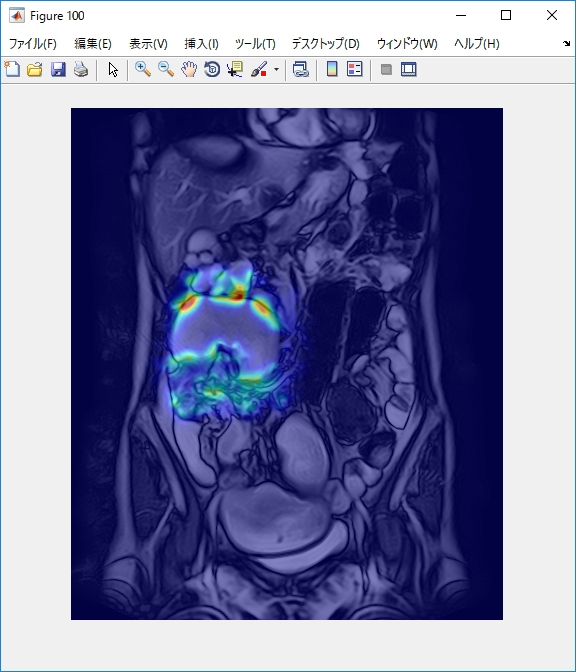Open the ファイル(F) menu

(33, 44)
